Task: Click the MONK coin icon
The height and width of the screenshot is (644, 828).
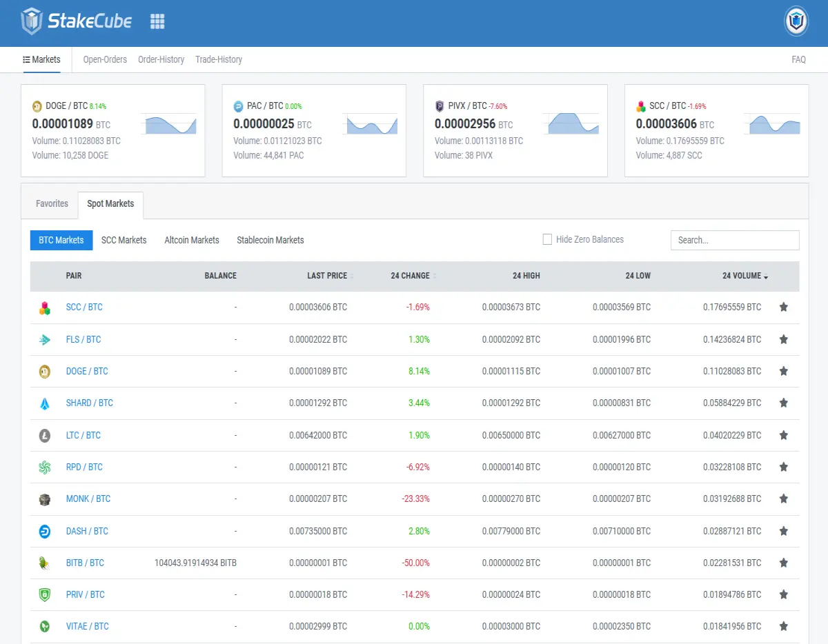Action: coord(45,499)
